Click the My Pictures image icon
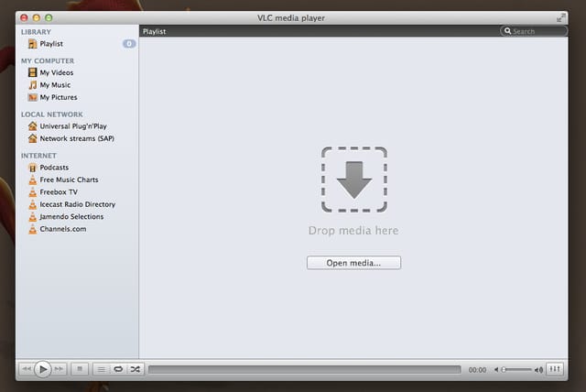 tap(33, 97)
